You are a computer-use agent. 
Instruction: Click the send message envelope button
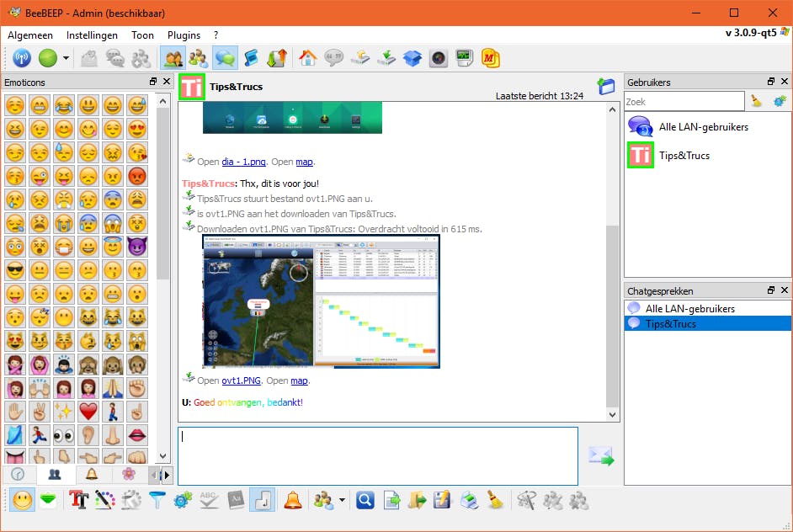pyautogui.click(x=601, y=455)
